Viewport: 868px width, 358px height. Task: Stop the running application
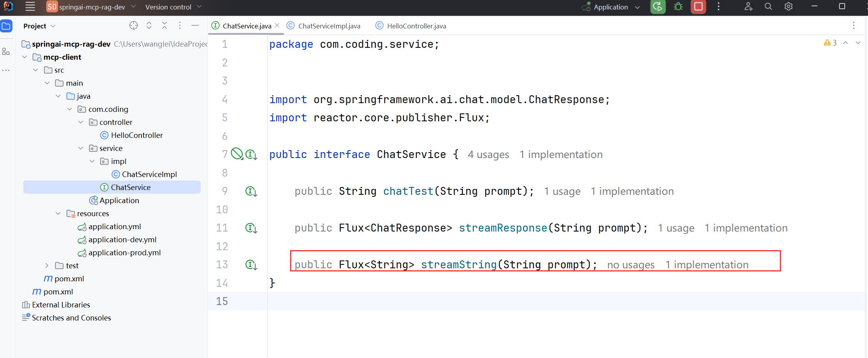tap(698, 7)
